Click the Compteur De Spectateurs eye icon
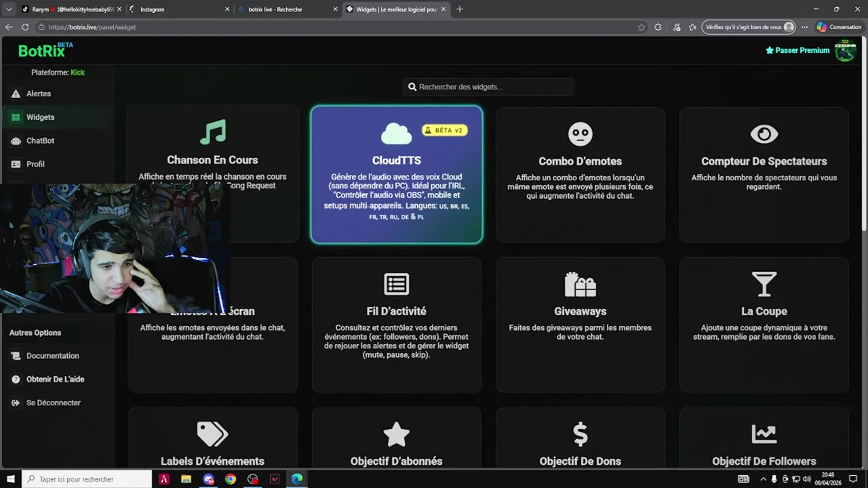 click(x=764, y=134)
